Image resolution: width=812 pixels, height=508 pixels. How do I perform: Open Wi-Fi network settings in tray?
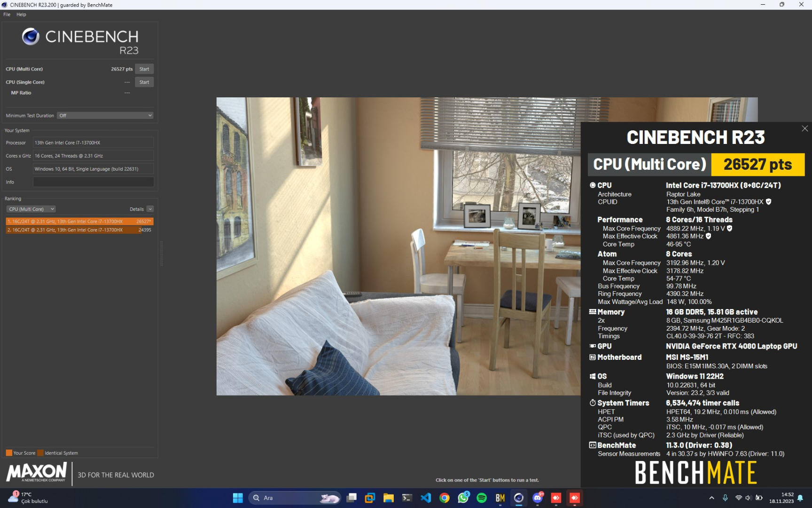(738, 498)
